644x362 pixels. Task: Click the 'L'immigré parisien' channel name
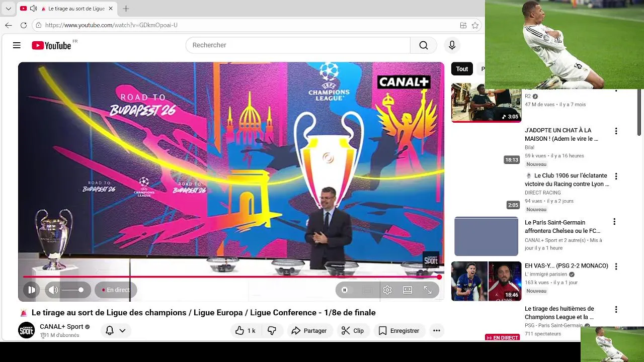(546, 275)
